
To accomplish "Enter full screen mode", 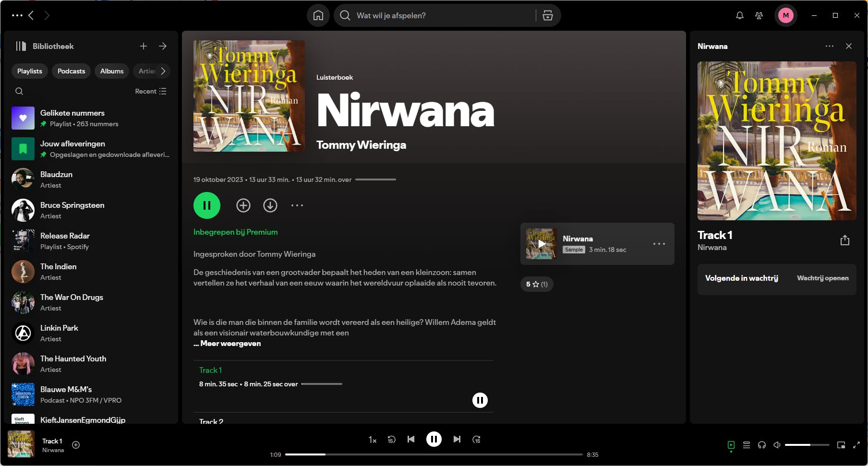I will [x=856, y=445].
